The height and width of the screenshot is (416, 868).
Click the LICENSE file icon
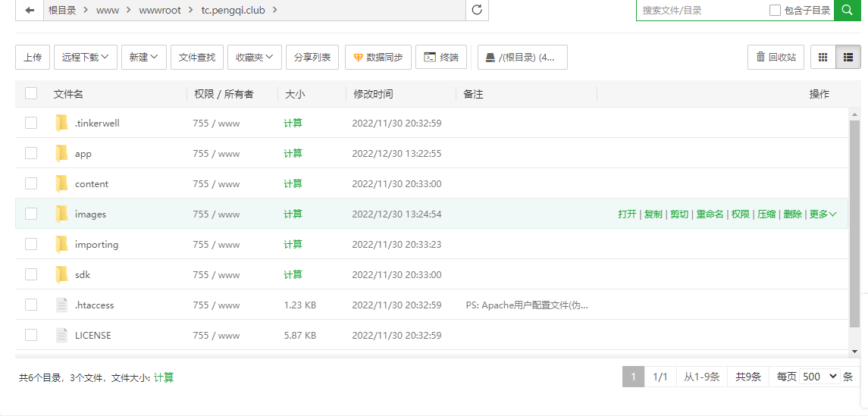(62, 335)
